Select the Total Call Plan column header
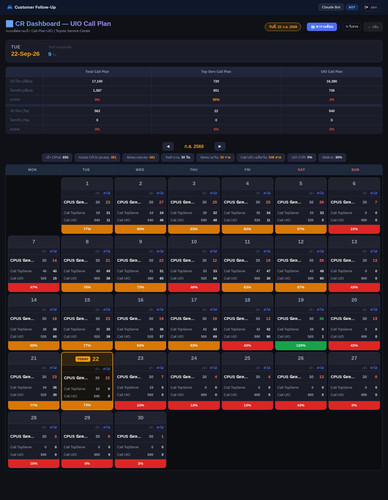Viewport: 388px width, 500px height. pyautogui.click(x=97, y=72)
